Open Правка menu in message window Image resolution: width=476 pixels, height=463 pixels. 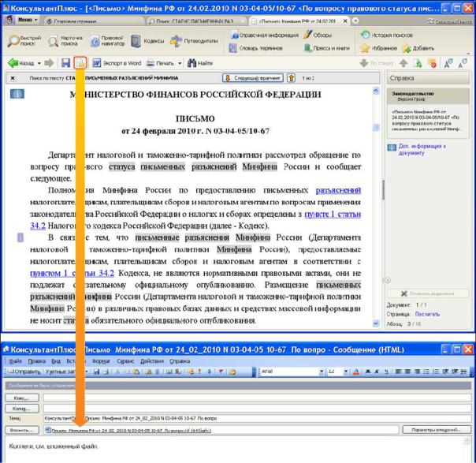click(x=37, y=361)
